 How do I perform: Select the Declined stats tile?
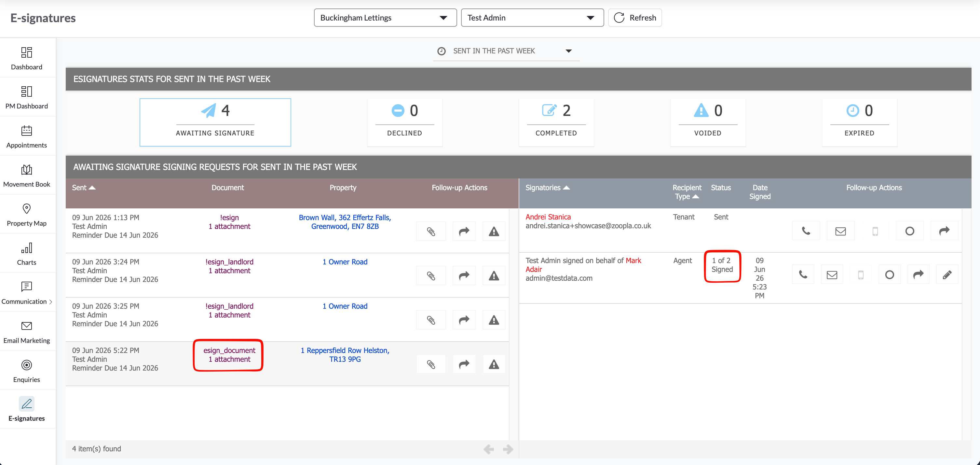[404, 122]
